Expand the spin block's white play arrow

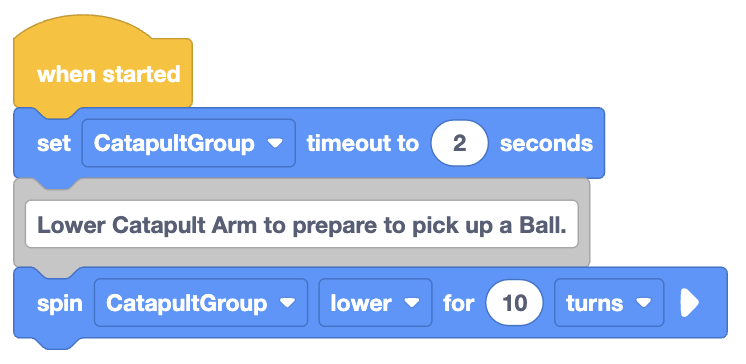pyautogui.click(x=689, y=303)
